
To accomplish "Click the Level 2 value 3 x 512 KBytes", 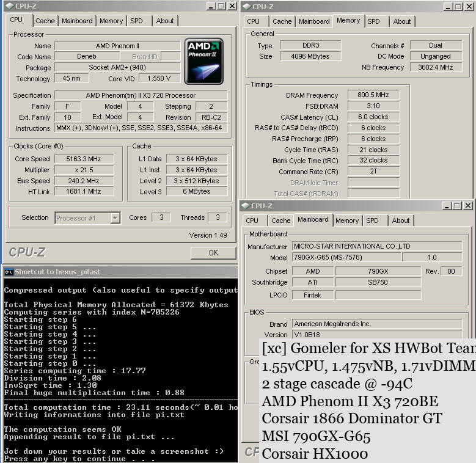I will tap(197, 181).
